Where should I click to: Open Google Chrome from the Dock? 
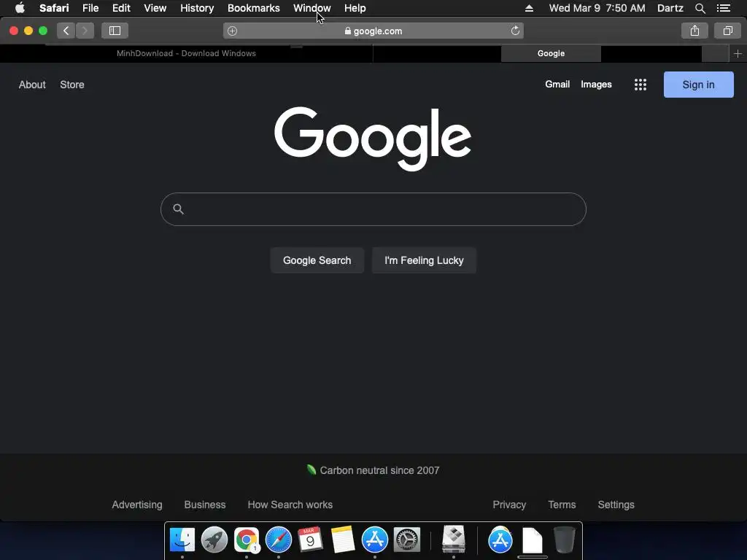[x=247, y=540]
